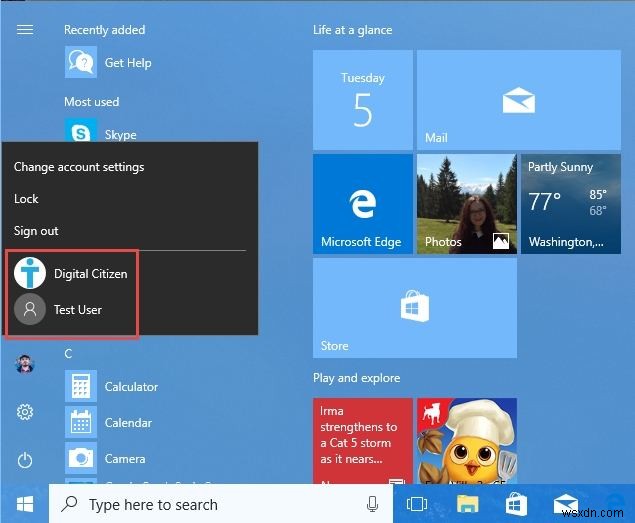Click the Windows Start button
Image resolution: width=635 pixels, height=523 pixels.
(x=25, y=504)
